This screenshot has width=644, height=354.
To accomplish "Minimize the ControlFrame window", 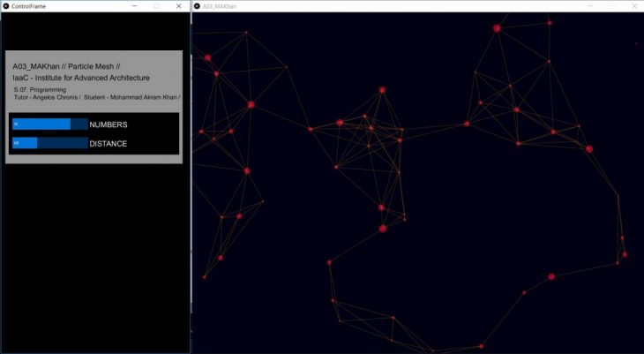I will point(136,6).
